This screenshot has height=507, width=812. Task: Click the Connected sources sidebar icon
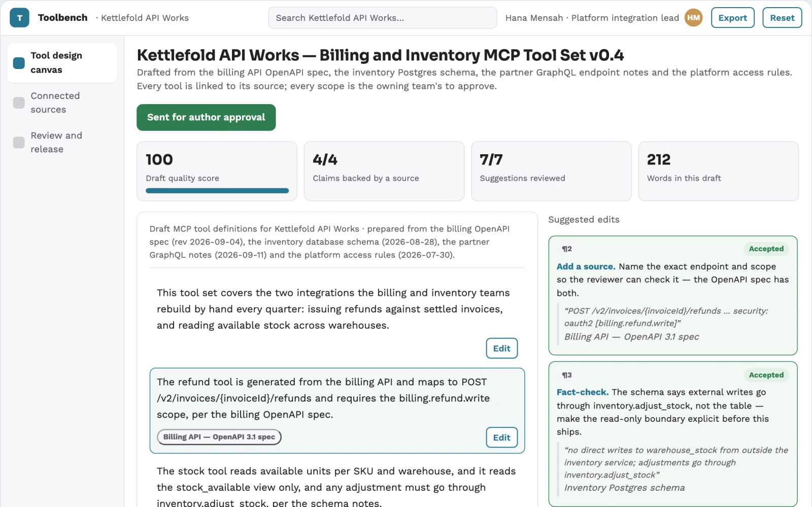click(x=19, y=103)
